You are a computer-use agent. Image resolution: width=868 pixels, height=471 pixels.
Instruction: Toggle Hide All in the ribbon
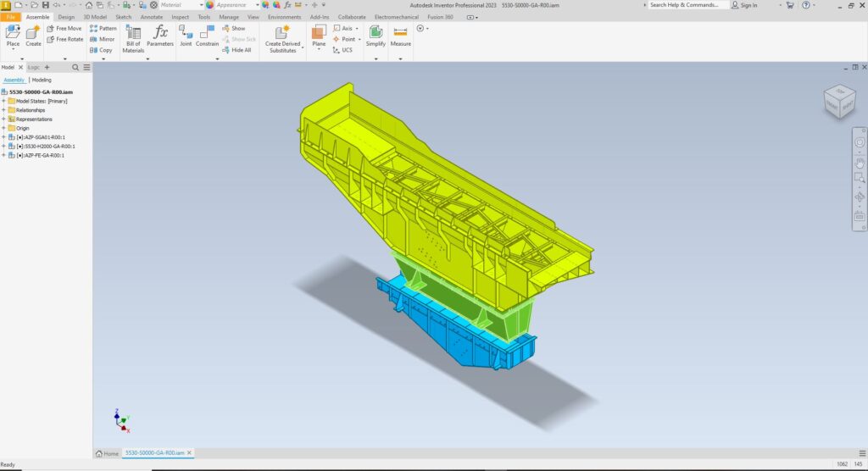236,50
